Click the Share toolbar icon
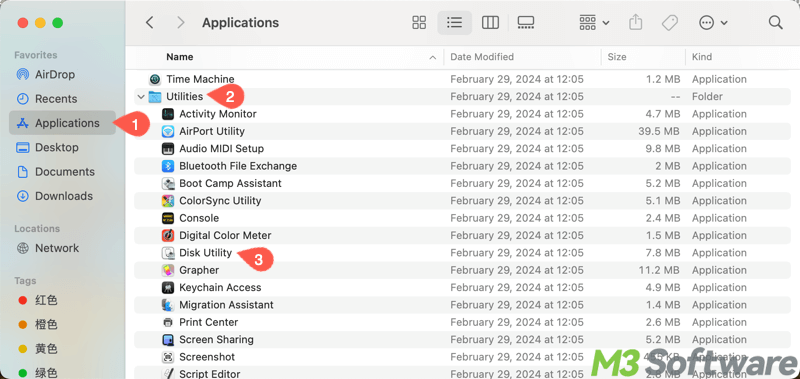Image resolution: width=800 pixels, height=379 pixels. click(x=635, y=22)
